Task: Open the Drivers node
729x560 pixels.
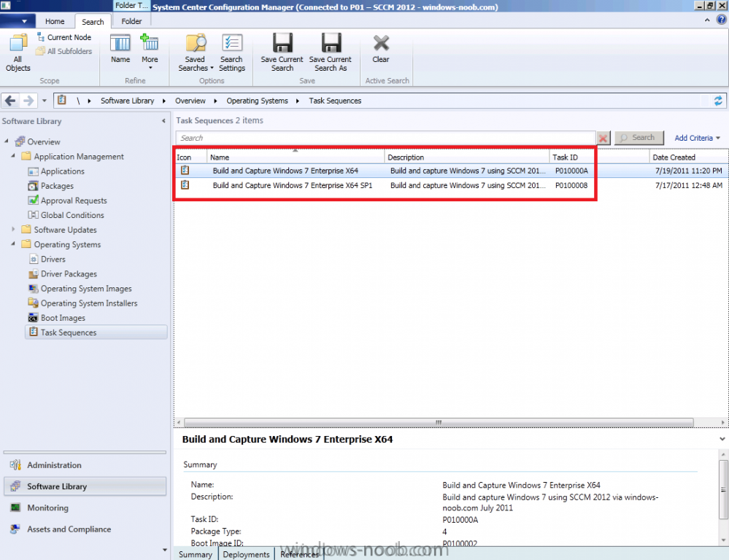Action: [47, 260]
